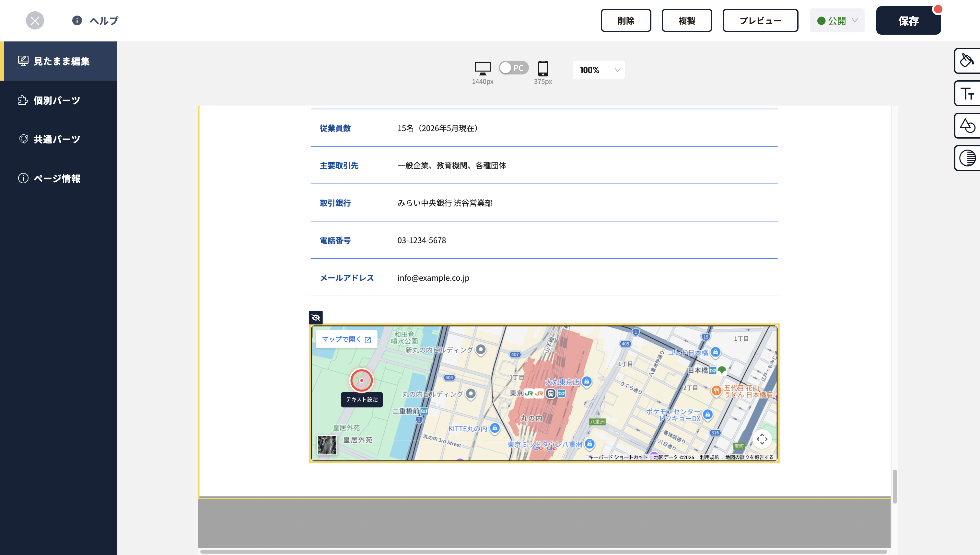Click the 大丸東京店 shopping pin on map

tap(587, 381)
